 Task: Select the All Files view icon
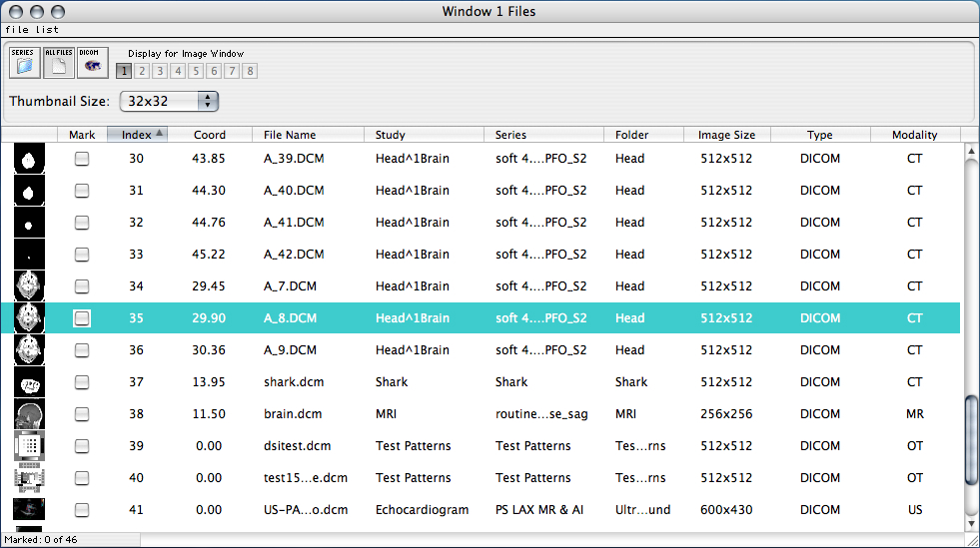click(59, 63)
